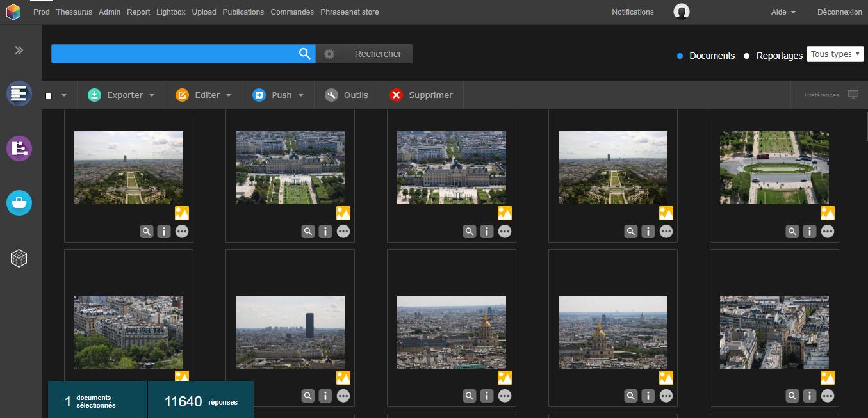Zoom the white rooftops aerial photo with its magnifier

click(792, 396)
